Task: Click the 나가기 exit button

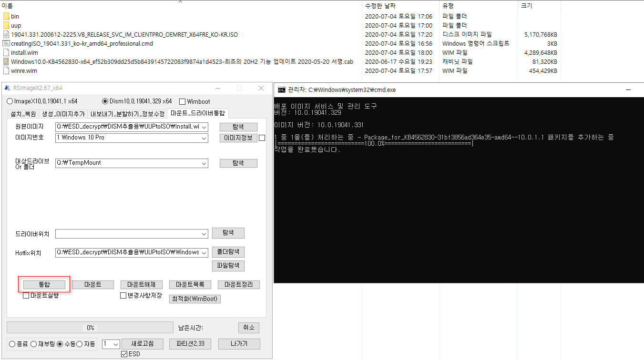Action: pyautogui.click(x=239, y=344)
